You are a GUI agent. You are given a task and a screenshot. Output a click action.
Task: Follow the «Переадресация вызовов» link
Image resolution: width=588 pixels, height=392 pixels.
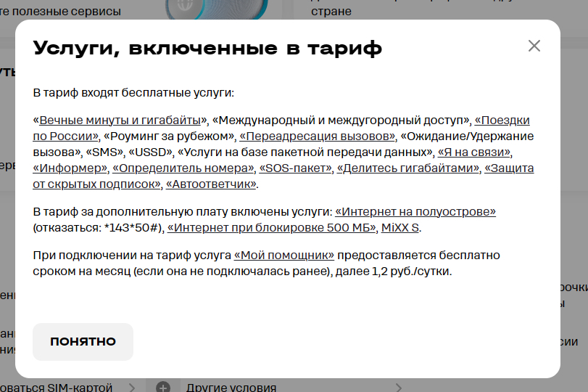[x=318, y=136]
